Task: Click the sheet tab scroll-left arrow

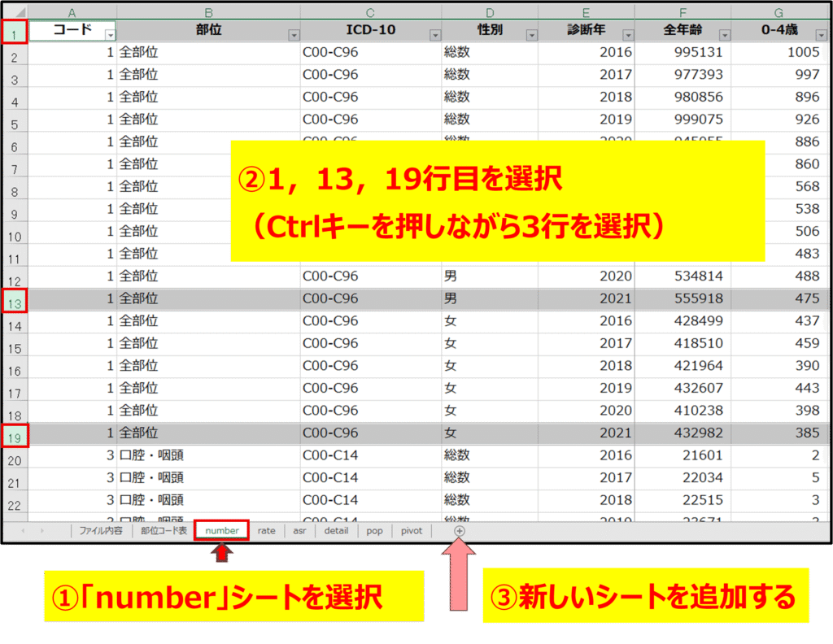Action: (x=23, y=531)
